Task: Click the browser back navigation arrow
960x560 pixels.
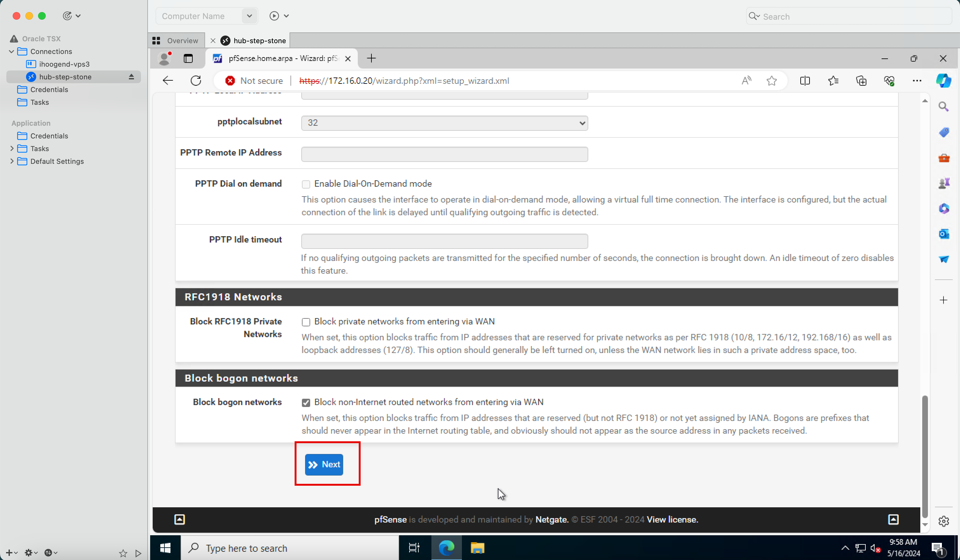Action: click(x=168, y=81)
